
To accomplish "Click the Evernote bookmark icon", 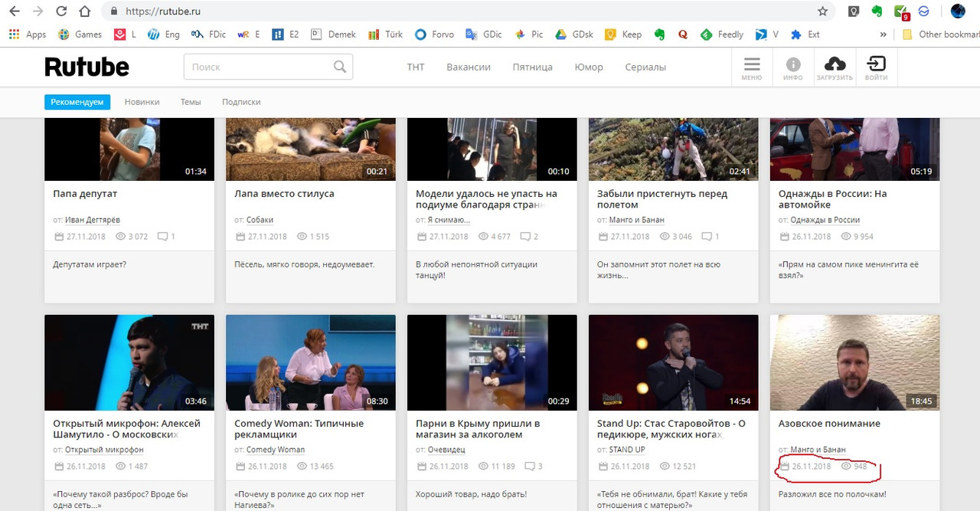I will pos(659,34).
